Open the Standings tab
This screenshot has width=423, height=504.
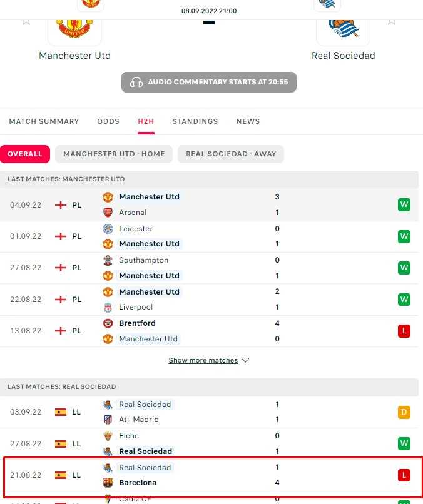click(195, 121)
